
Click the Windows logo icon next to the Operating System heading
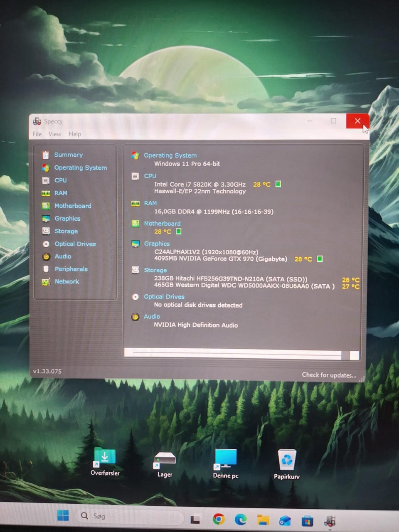[135, 155]
